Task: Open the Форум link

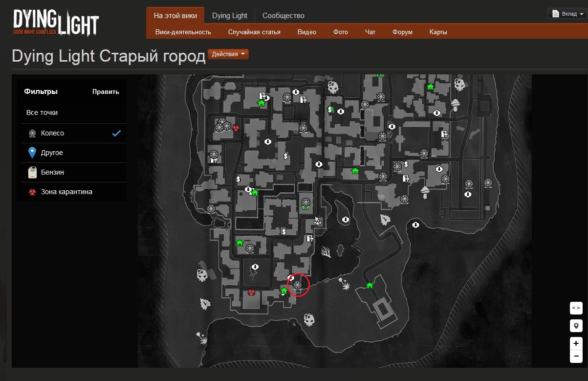Action: point(402,32)
